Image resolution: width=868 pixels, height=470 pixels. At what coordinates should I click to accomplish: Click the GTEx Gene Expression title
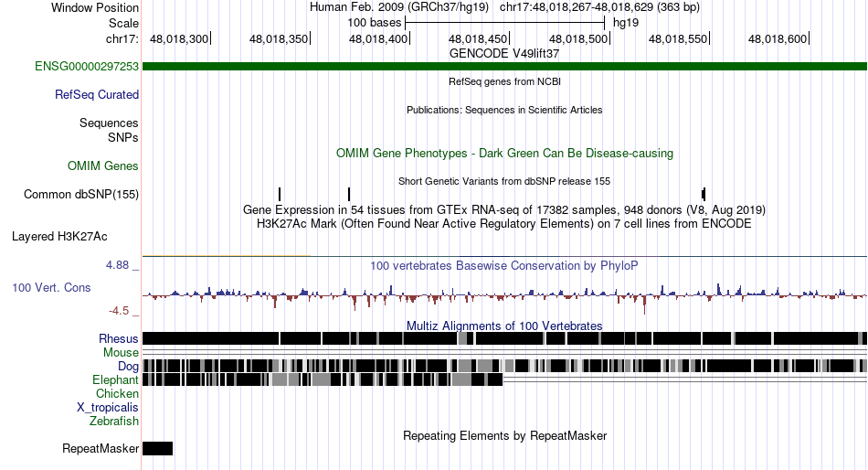504,210
